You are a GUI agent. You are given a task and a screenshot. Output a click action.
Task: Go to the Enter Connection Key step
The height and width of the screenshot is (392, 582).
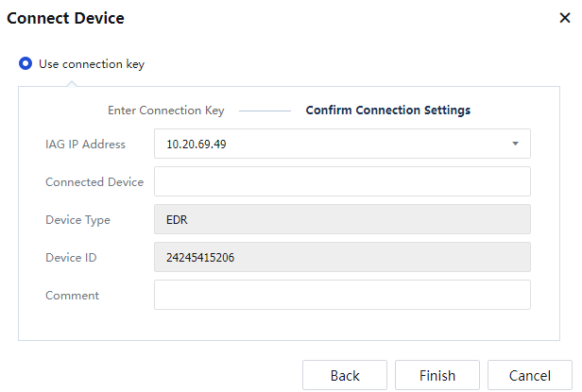165,111
